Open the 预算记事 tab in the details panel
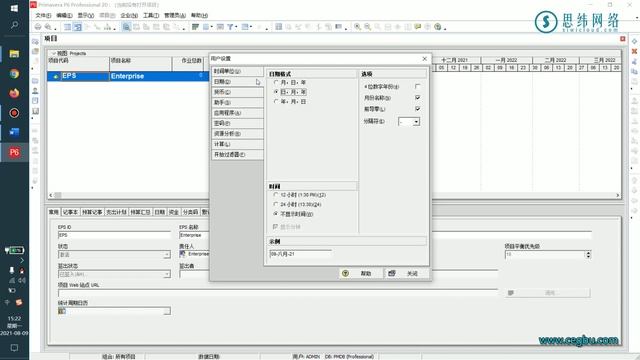This screenshot has height=360, width=640. pyautogui.click(x=92, y=212)
